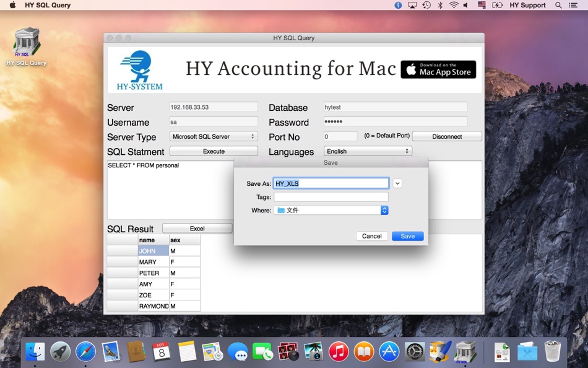Viewport: 588px width, 368px height.
Task: Open the paint bucket and brush dock app
Action: point(440,352)
